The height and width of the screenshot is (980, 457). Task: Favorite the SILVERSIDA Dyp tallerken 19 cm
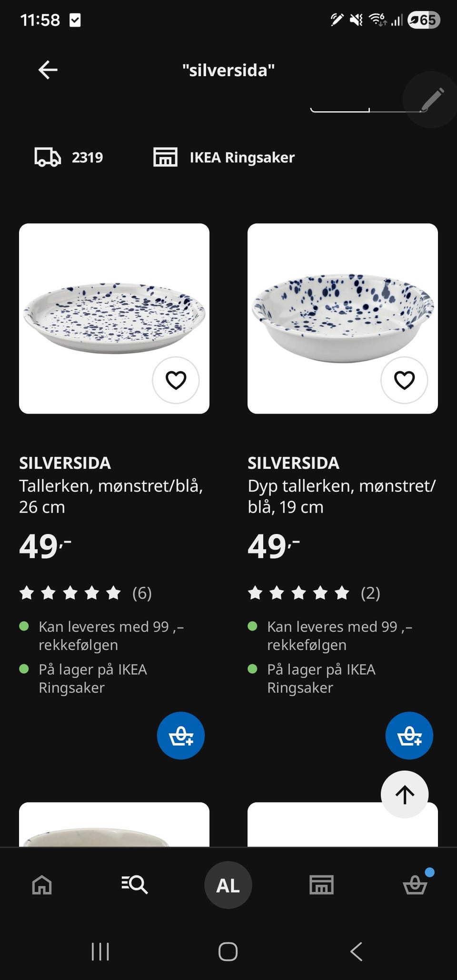coord(404,380)
